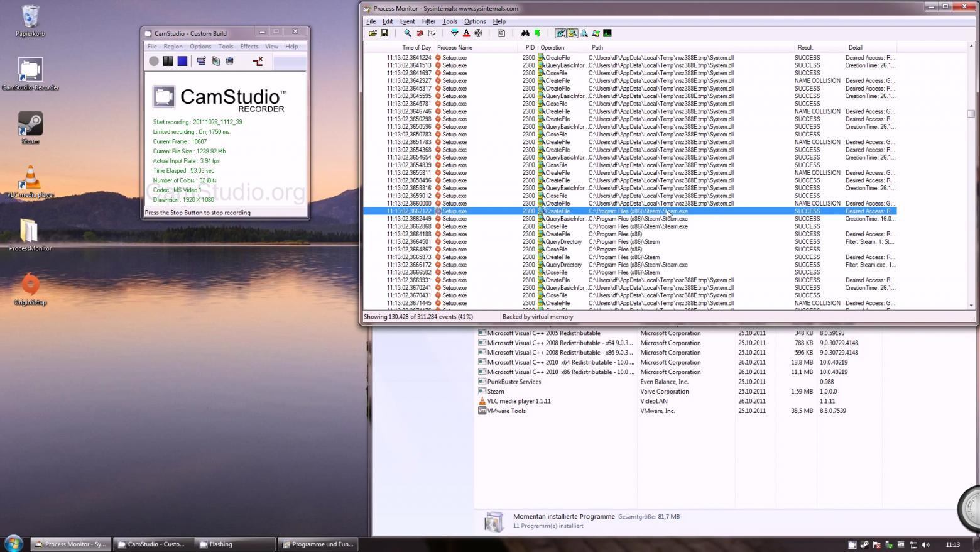Open the File menu in Process Monitor
The width and height of the screenshot is (980, 552).
[x=371, y=21]
